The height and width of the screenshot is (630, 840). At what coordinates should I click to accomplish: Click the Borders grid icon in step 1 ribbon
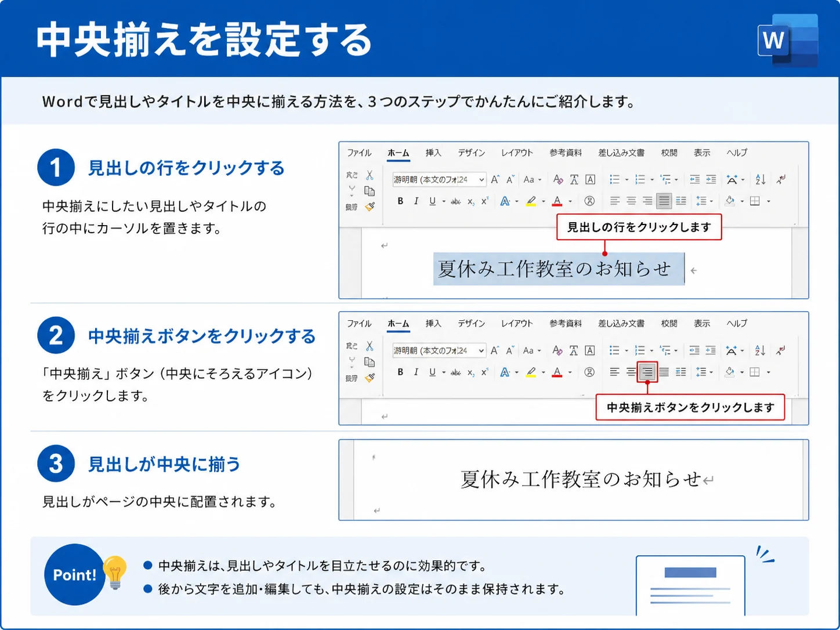click(x=755, y=201)
